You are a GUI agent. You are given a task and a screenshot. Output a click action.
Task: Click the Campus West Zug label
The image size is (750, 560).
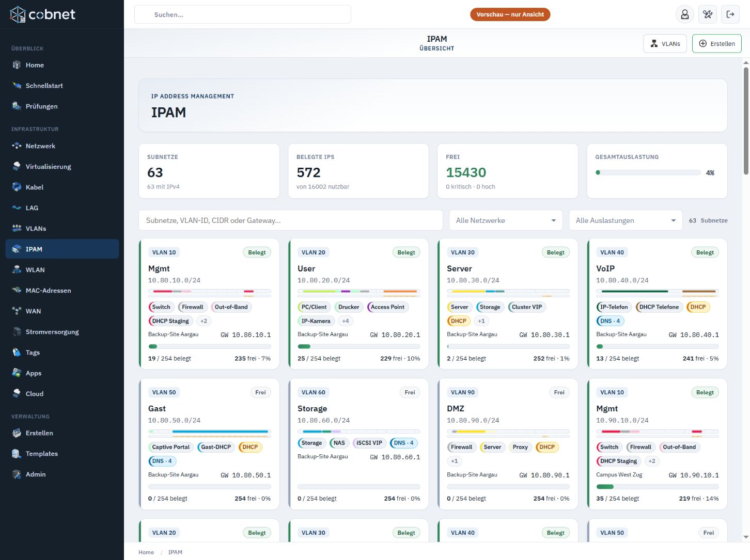619,475
